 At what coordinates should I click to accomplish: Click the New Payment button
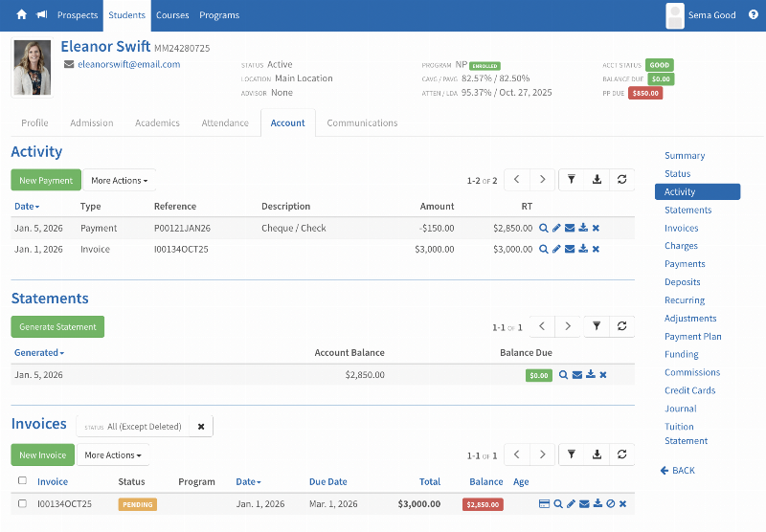click(x=46, y=180)
